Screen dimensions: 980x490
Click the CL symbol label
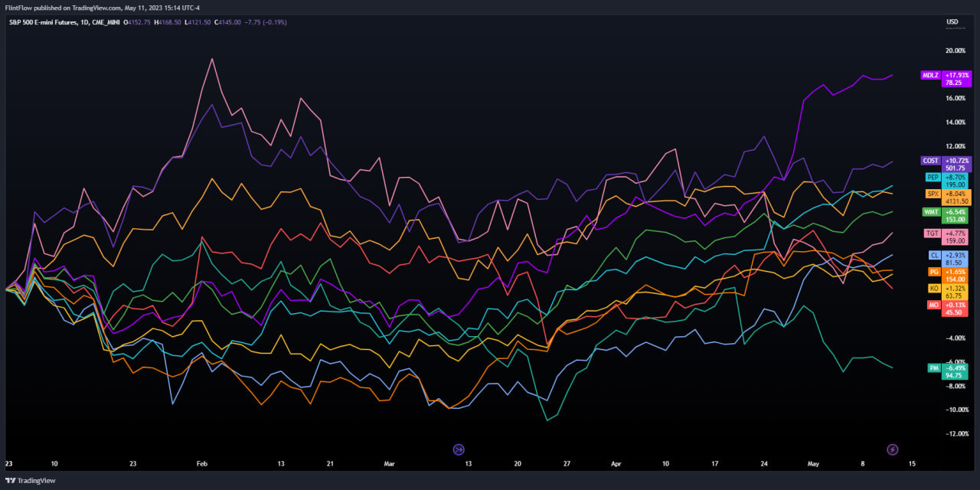tap(934, 255)
